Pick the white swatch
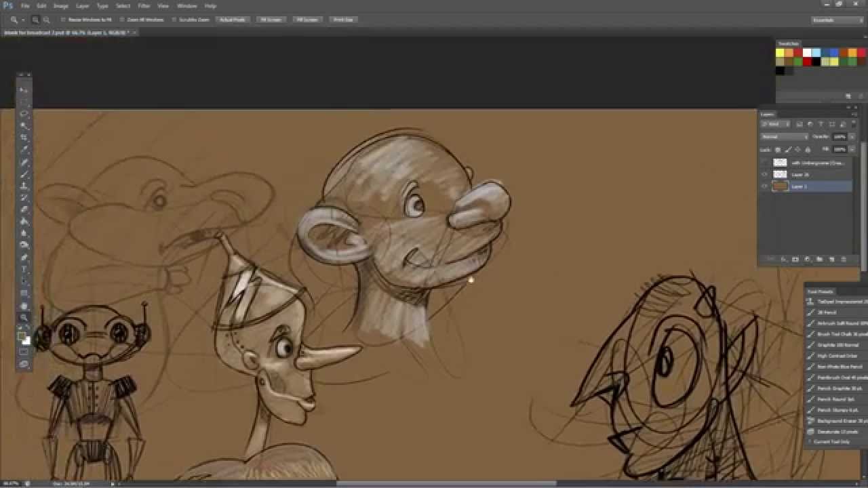 pyautogui.click(x=807, y=53)
